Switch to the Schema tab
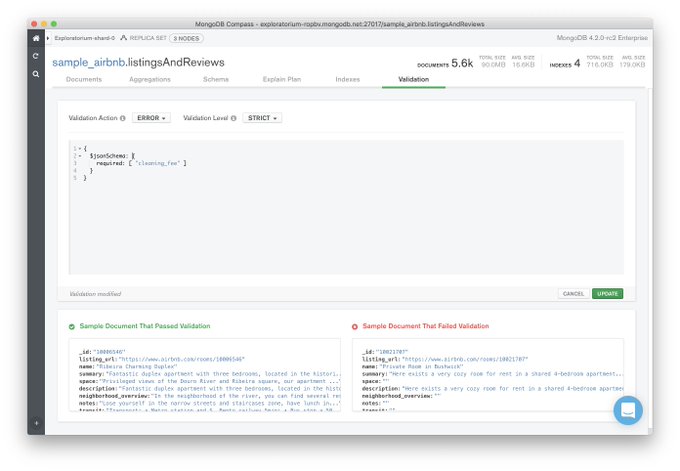 tap(216, 79)
